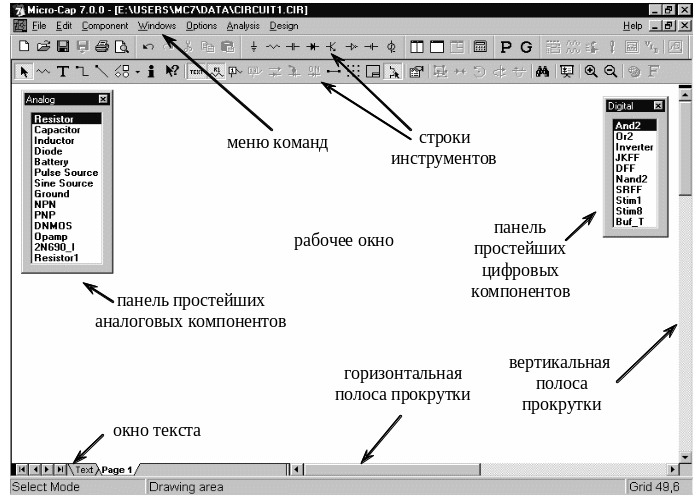Toggle the title block button

[373, 71]
